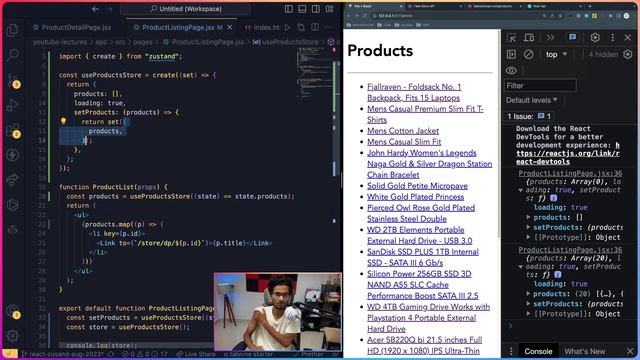Click the remote window status bar button

coord(10,354)
